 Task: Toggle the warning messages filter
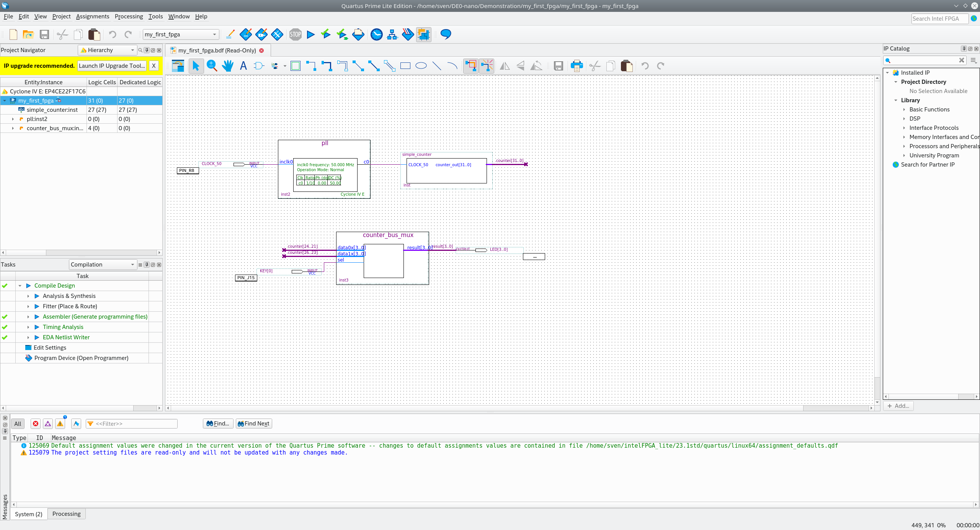(60, 424)
